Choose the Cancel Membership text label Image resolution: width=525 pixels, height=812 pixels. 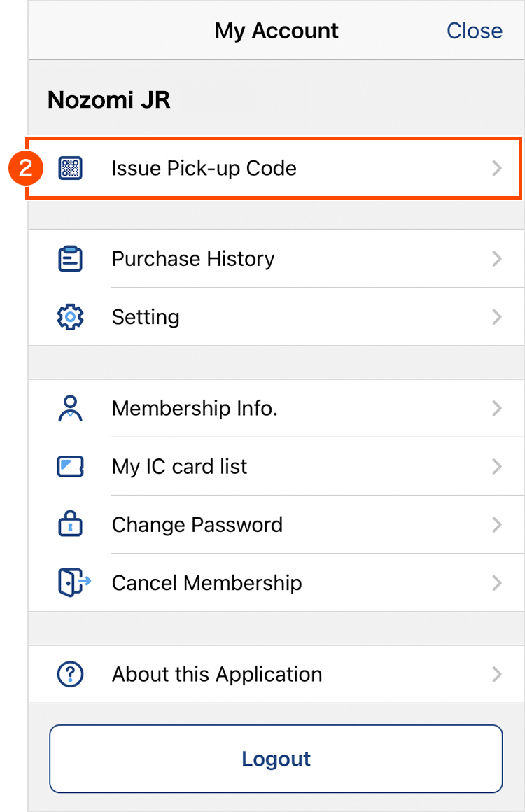pos(206,582)
